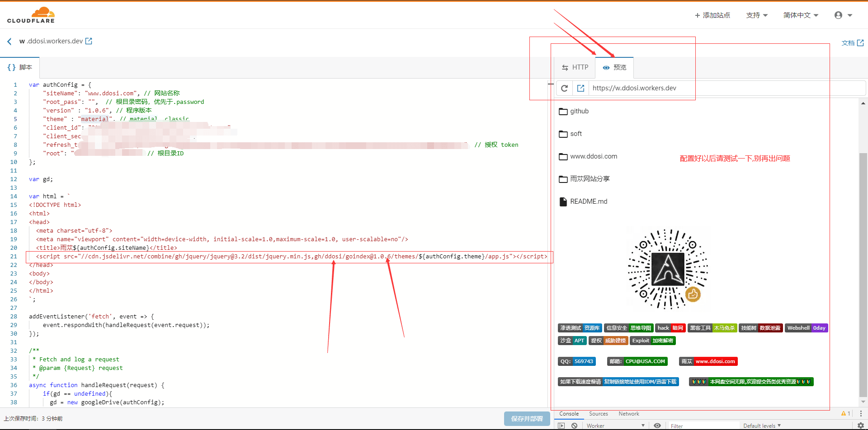The height and width of the screenshot is (430, 868).
Task: Click the 上次保存时间 status text
Action: (x=33, y=419)
